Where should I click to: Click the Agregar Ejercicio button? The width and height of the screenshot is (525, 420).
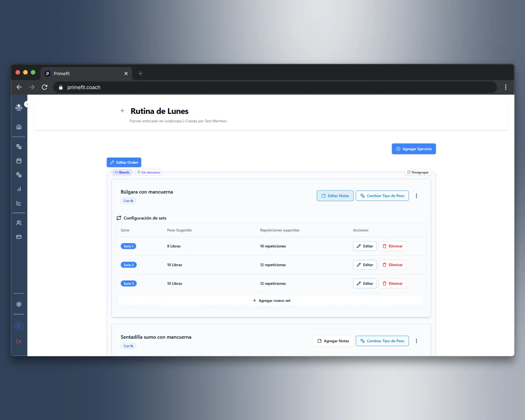[413, 149]
